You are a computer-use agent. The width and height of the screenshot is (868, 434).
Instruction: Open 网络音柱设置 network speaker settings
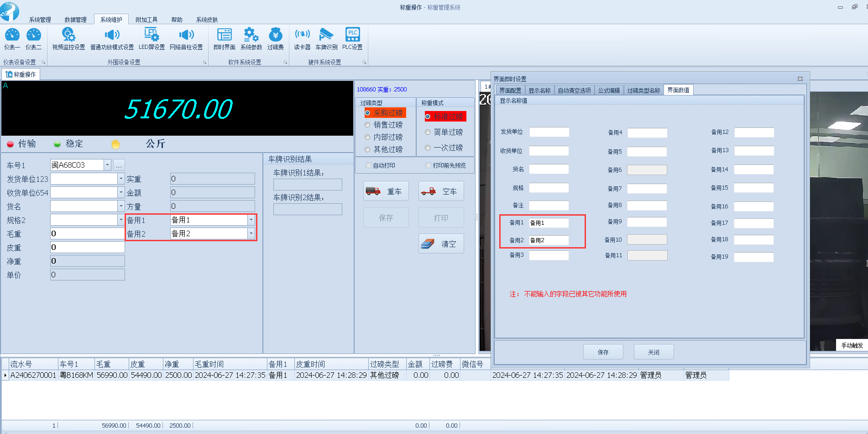(x=186, y=39)
